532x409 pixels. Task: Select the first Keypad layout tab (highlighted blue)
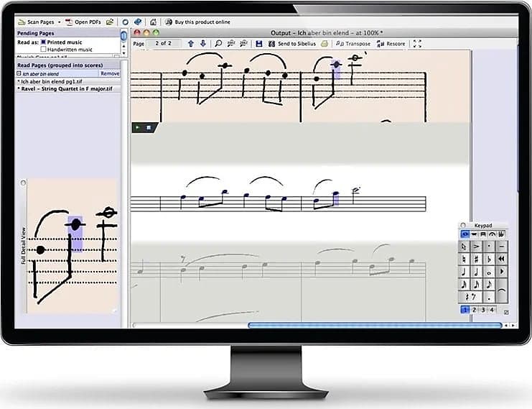(x=465, y=234)
